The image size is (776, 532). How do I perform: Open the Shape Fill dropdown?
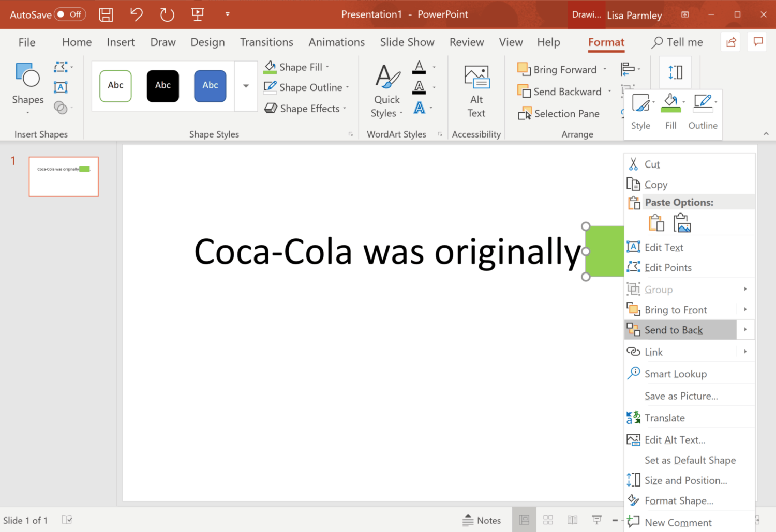point(327,67)
